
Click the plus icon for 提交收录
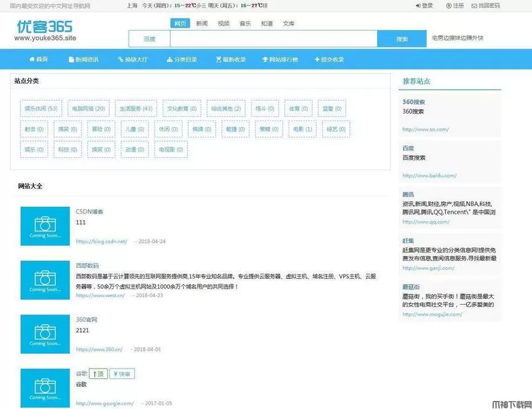click(x=317, y=60)
